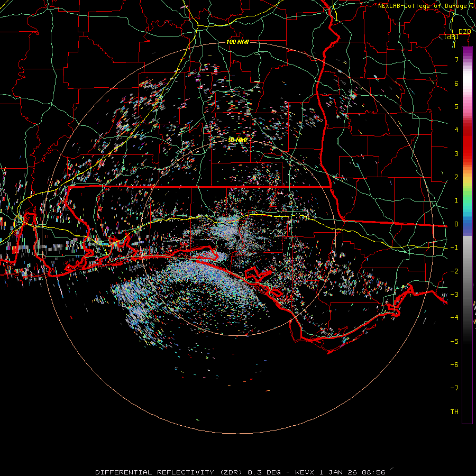Click the TH threshold label on scale
The width and height of the screenshot is (476, 476).
[x=454, y=411]
